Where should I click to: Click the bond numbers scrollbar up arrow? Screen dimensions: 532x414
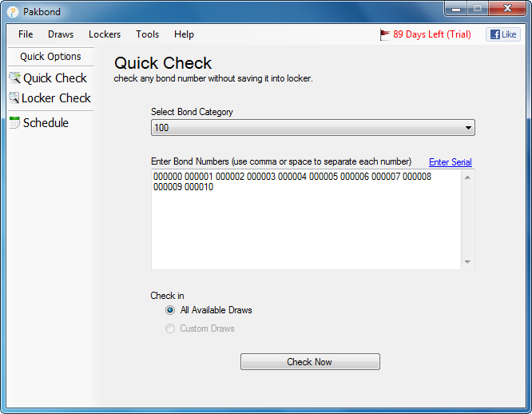[467, 177]
